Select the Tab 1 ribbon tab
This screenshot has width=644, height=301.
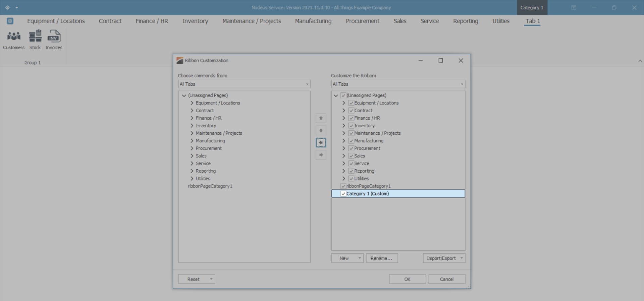pyautogui.click(x=533, y=21)
